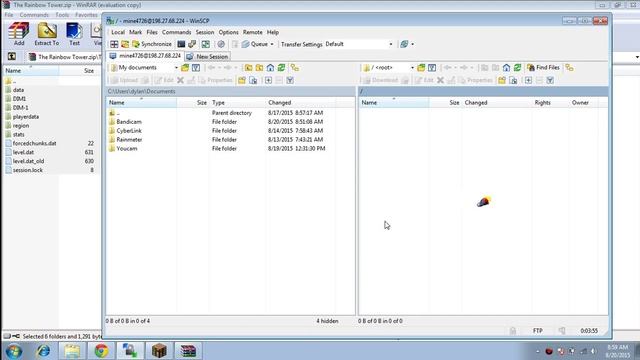The height and width of the screenshot is (360, 640).
Task: Click the green refresh icon beside the PuTTY icon
Action: pos(206,44)
